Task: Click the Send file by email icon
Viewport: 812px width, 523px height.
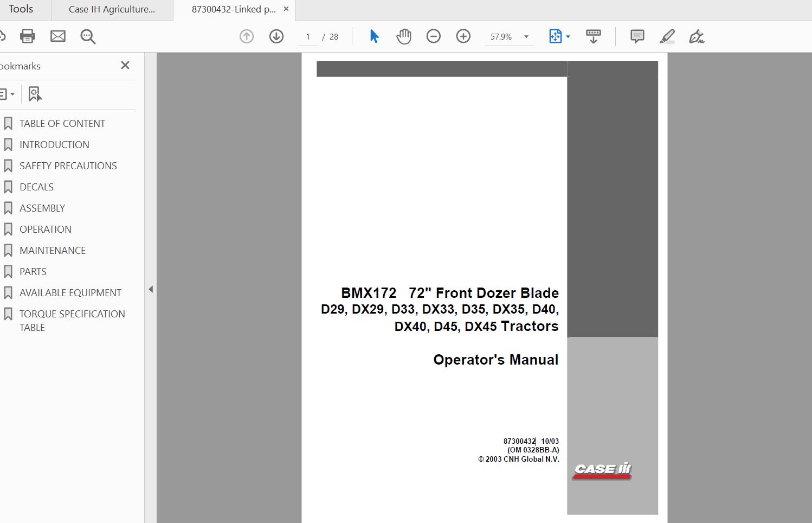Action: (58, 36)
